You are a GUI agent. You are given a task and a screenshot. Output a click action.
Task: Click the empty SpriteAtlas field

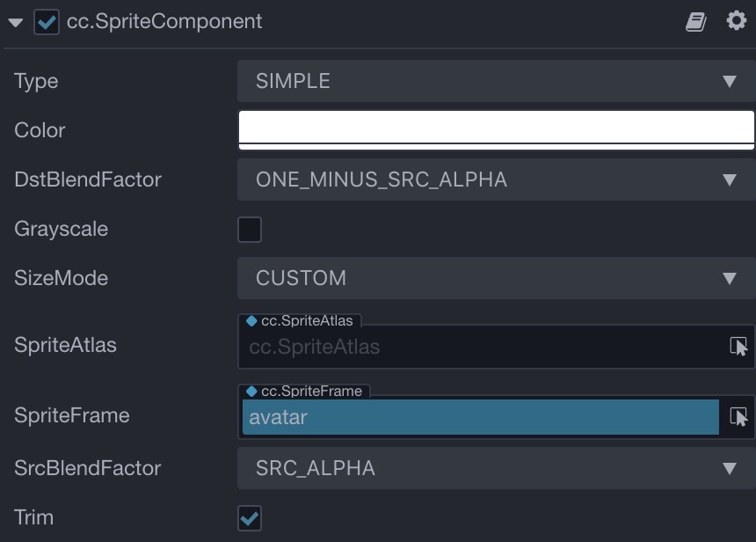click(x=480, y=347)
